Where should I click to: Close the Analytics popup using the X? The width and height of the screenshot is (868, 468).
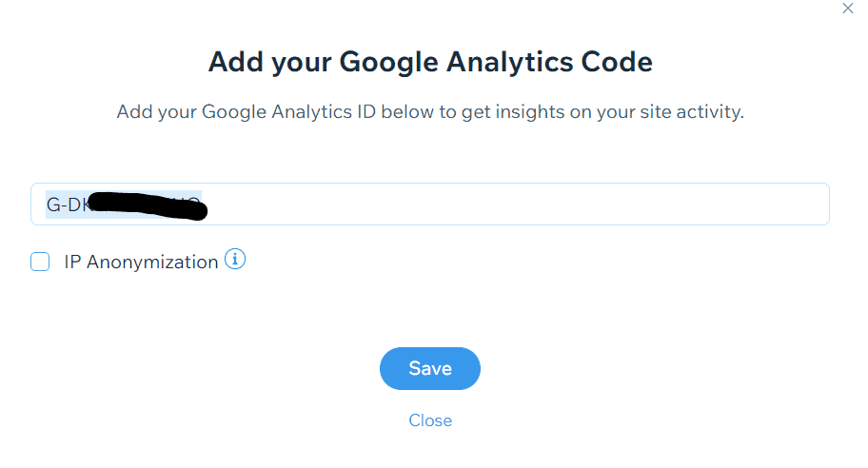pos(847,9)
